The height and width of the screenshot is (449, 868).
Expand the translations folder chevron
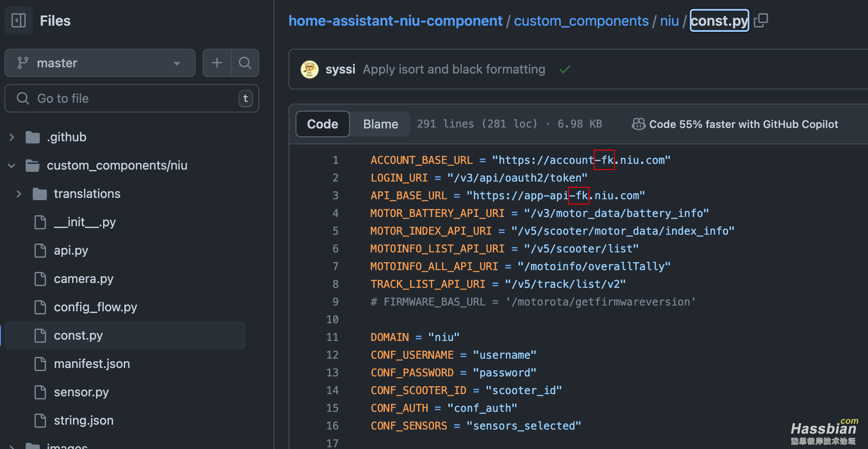[19, 194]
